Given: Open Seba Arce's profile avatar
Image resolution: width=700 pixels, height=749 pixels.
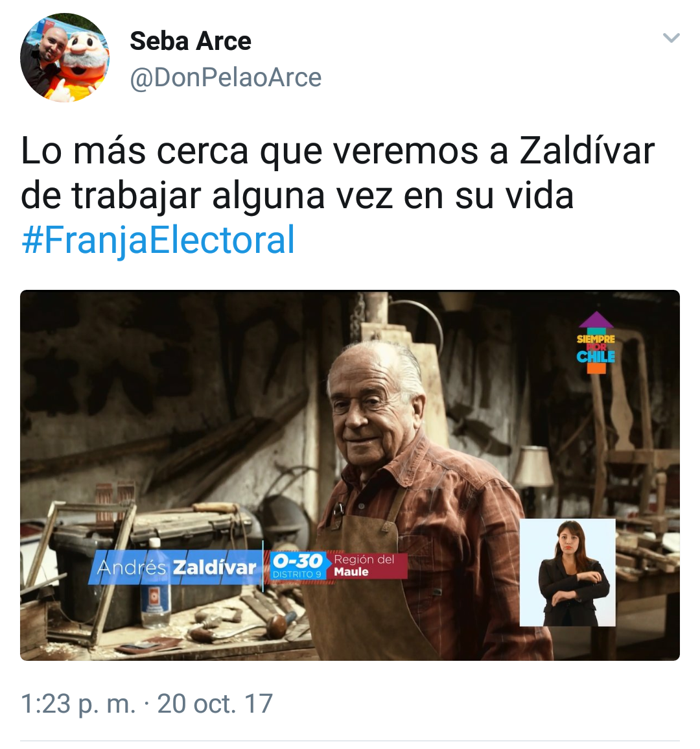Looking at the screenshot, I should pyautogui.click(x=65, y=58).
